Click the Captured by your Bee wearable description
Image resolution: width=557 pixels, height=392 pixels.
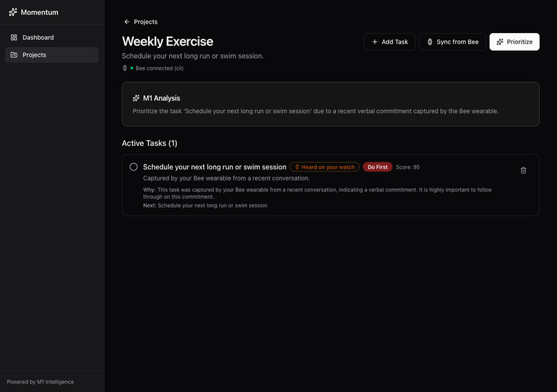(226, 178)
